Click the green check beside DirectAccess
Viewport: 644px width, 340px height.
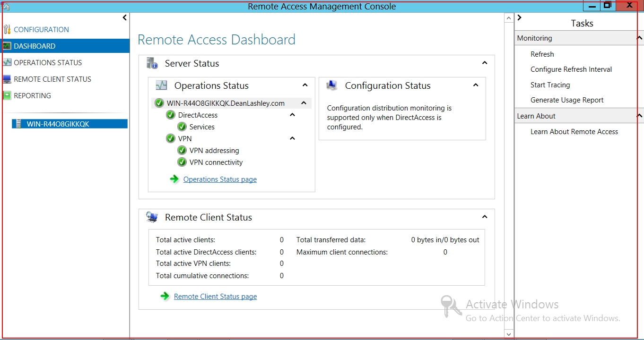(171, 115)
